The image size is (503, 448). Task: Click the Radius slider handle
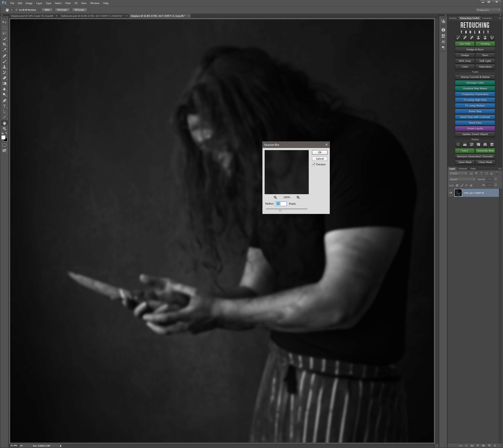(280, 210)
